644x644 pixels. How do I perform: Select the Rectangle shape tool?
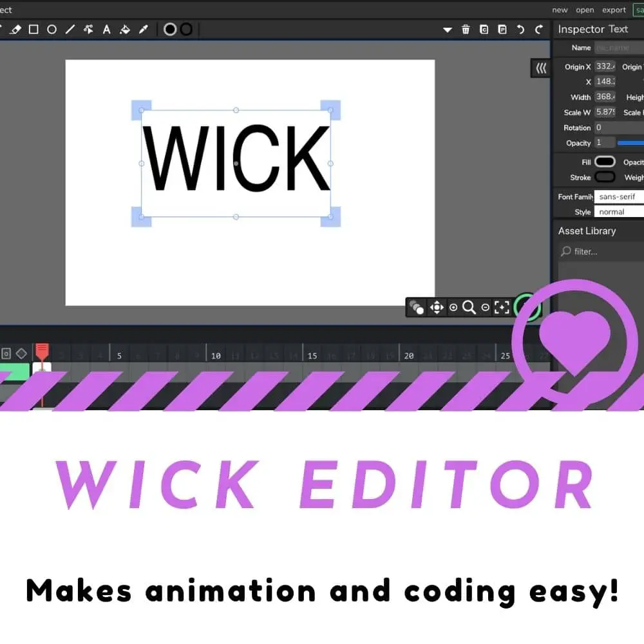point(33,30)
